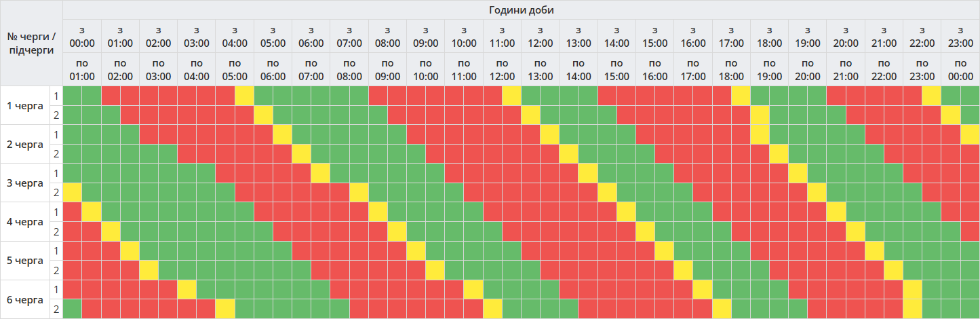Select the 'по 01:00' column header
Screen dimensions: 980x319
click(x=82, y=69)
